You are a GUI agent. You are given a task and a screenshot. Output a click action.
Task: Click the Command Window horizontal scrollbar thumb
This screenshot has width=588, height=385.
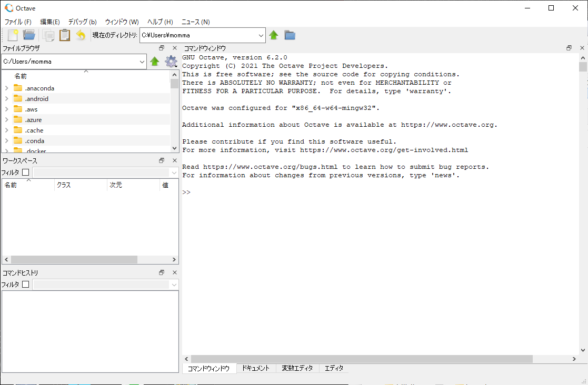[x=362, y=359]
